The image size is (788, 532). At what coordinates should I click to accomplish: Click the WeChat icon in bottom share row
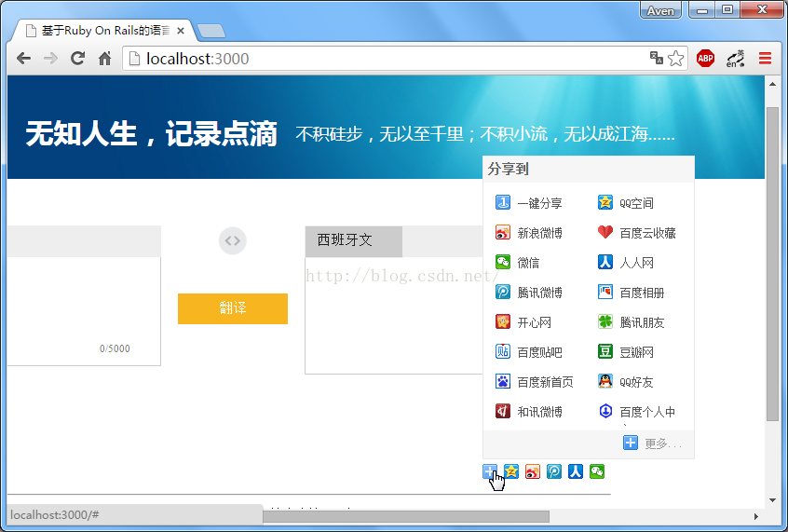(x=597, y=471)
